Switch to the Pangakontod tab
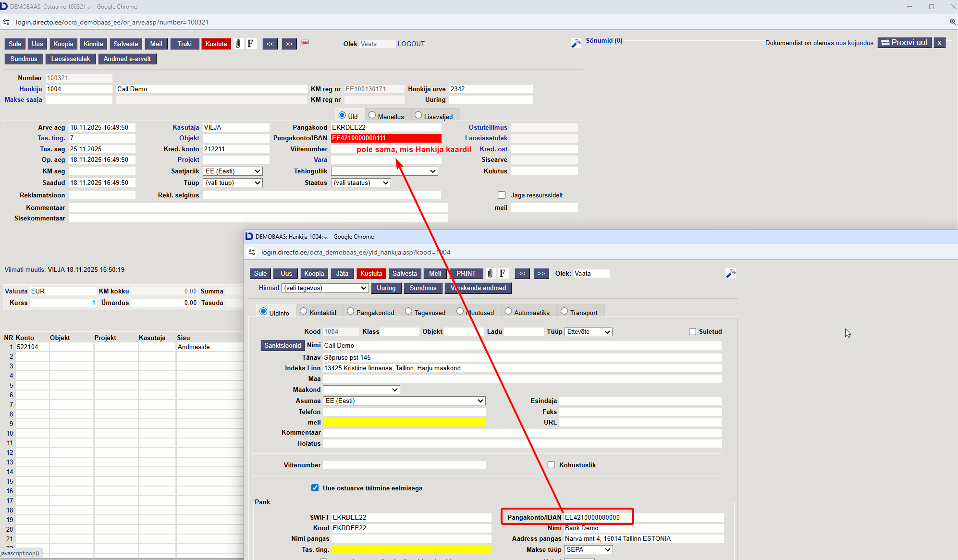Viewport: 958px width, 560px height. tap(351, 312)
